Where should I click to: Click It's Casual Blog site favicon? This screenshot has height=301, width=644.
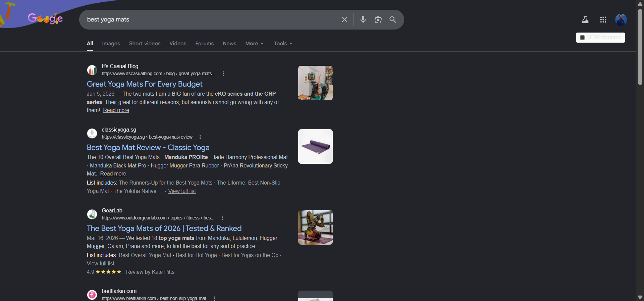coord(92,70)
